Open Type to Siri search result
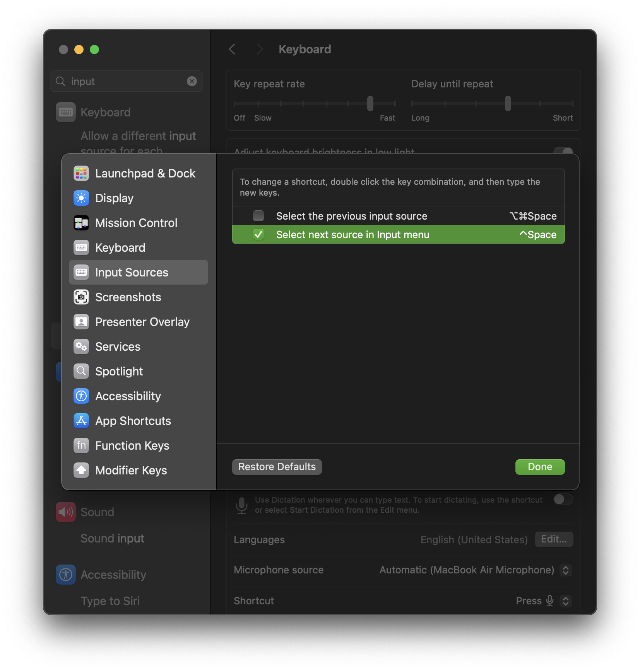Viewport: 640px width, 672px height. [110, 601]
